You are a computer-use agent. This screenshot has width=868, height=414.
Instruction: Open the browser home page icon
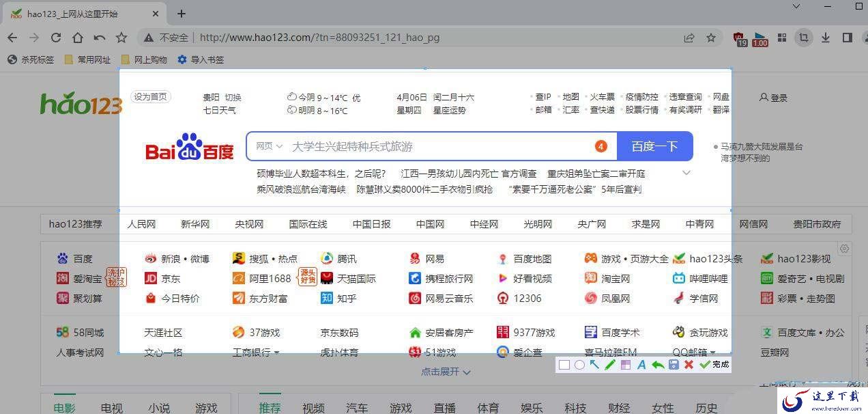pos(78,38)
